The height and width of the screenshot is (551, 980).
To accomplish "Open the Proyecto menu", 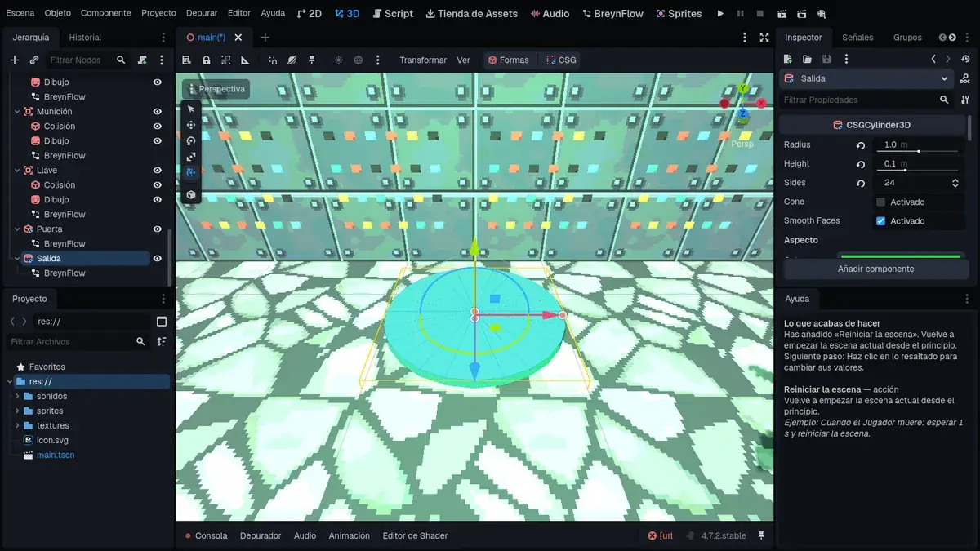I will pos(158,13).
